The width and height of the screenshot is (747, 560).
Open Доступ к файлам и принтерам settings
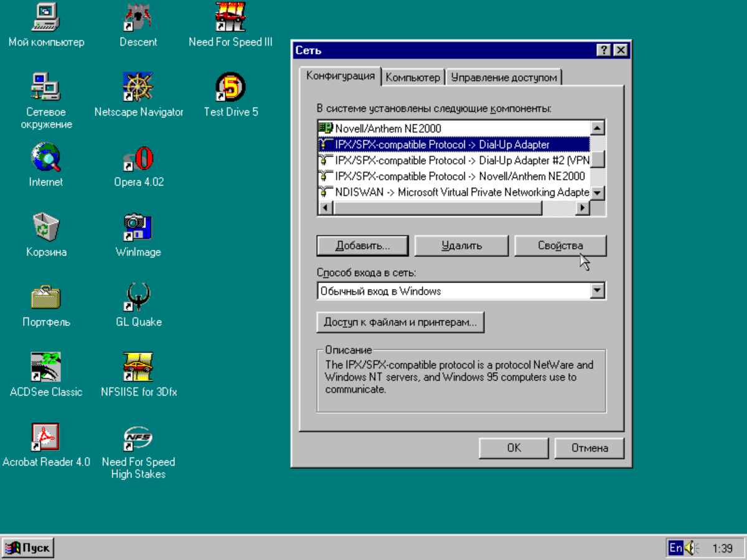pos(400,322)
